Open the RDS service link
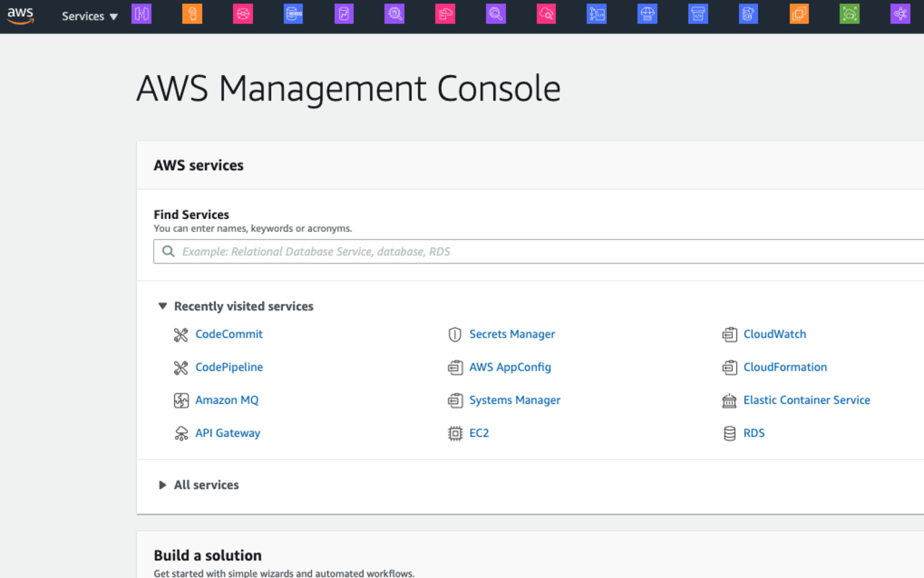This screenshot has height=578, width=924. [x=754, y=433]
